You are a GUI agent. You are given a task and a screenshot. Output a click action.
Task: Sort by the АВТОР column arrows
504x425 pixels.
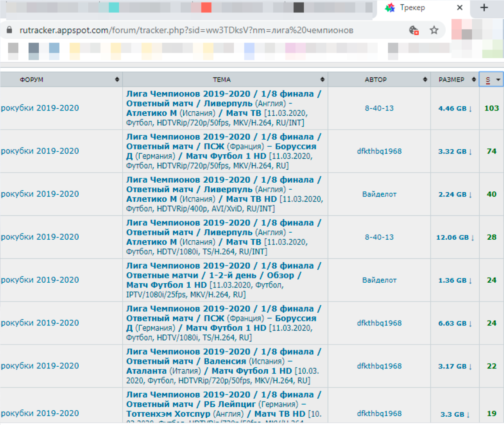pyautogui.click(x=425, y=79)
